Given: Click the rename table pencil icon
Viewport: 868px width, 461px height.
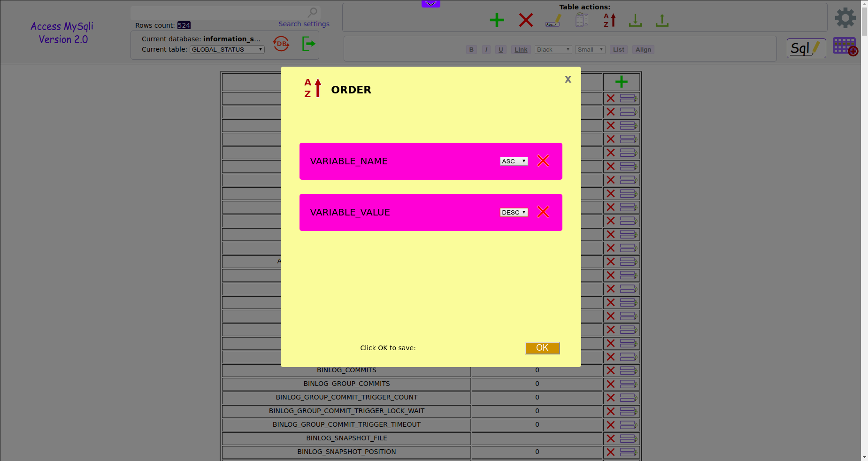Looking at the screenshot, I should click(x=553, y=20).
